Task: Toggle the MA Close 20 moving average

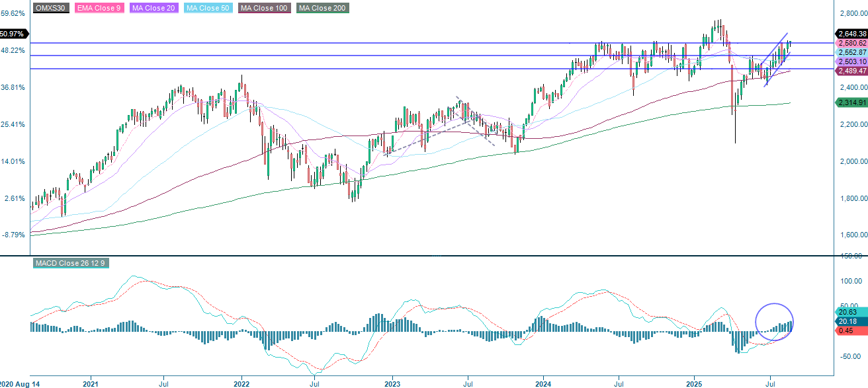Action: tap(155, 9)
